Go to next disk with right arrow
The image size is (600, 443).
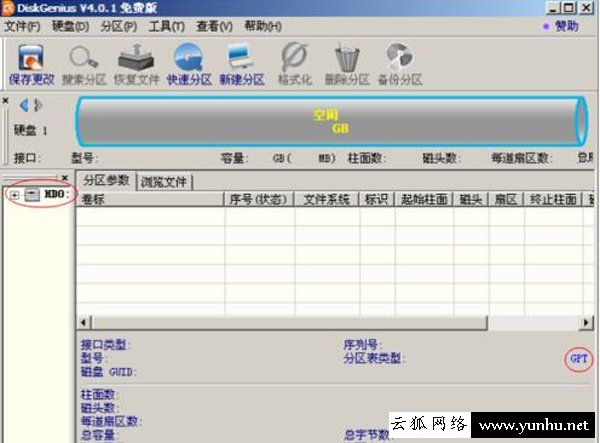(x=38, y=105)
